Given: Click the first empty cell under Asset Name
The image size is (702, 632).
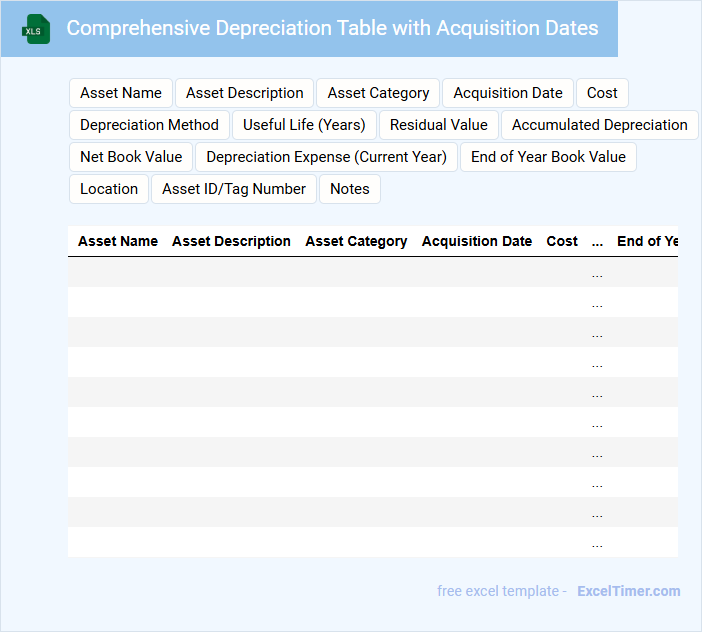Looking at the screenshot, I should [x=118, y=272].
